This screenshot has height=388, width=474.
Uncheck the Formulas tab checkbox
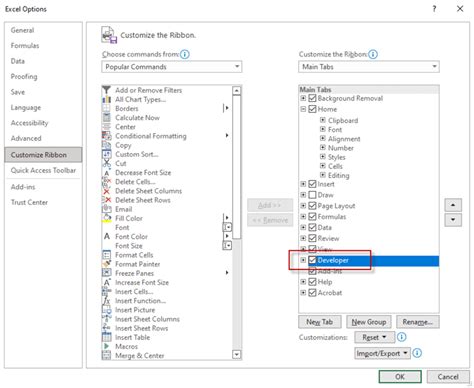[312, 217]
